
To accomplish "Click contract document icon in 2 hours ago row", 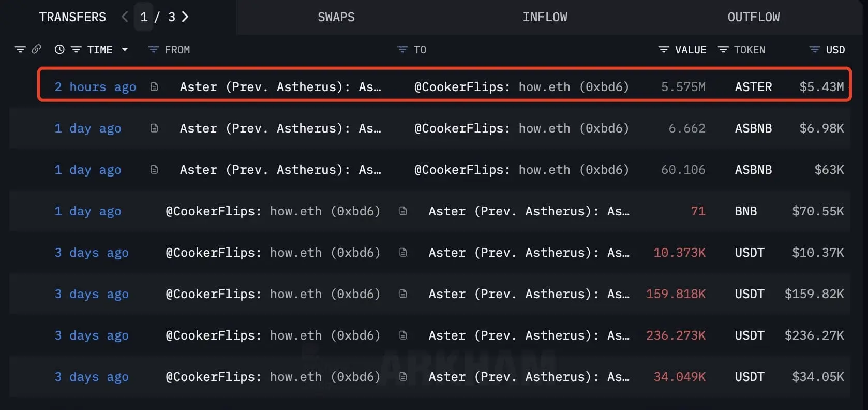I will pos(154,87).
